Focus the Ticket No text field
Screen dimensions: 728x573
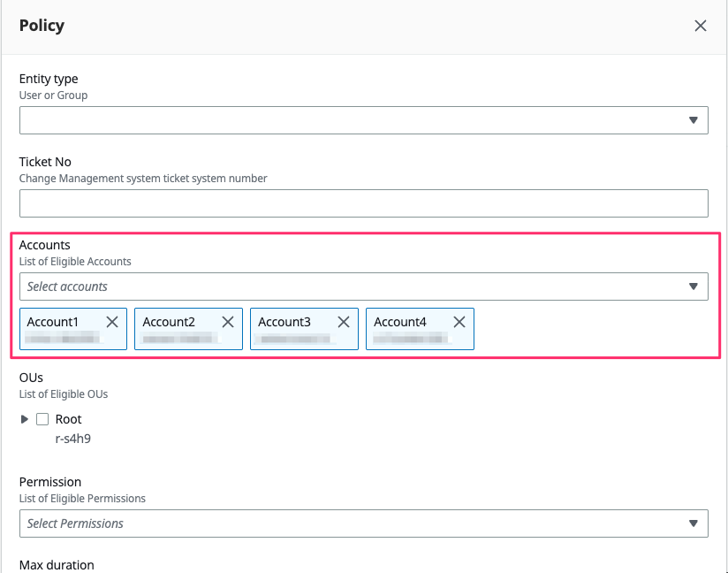coord(363,203)
